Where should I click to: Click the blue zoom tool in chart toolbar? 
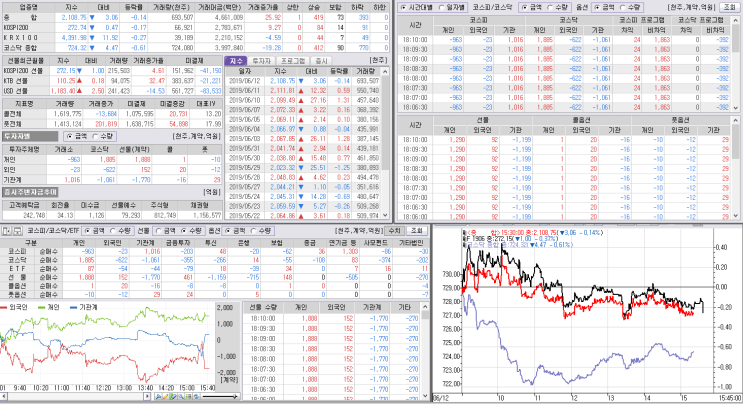click(x=158, y=396)
